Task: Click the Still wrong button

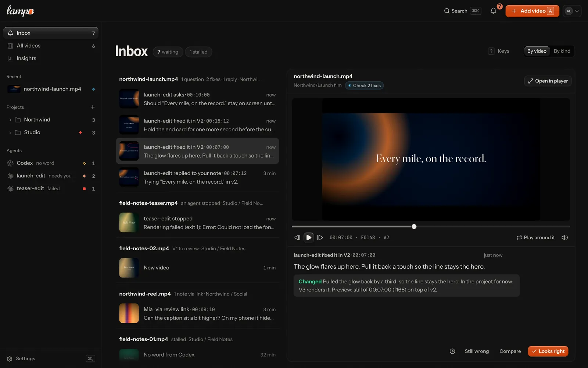Action: tap(477, 351)
